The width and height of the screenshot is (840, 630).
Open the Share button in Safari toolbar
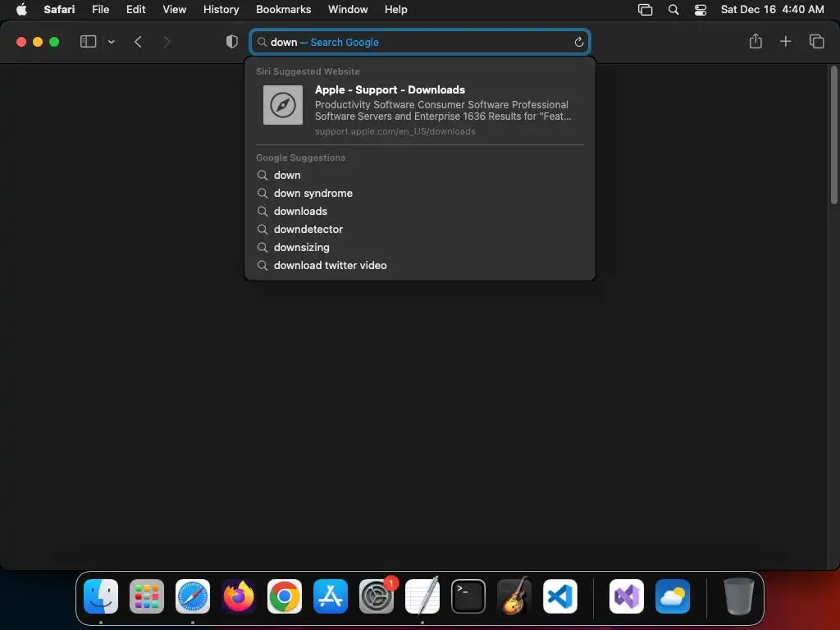point(756,41)
